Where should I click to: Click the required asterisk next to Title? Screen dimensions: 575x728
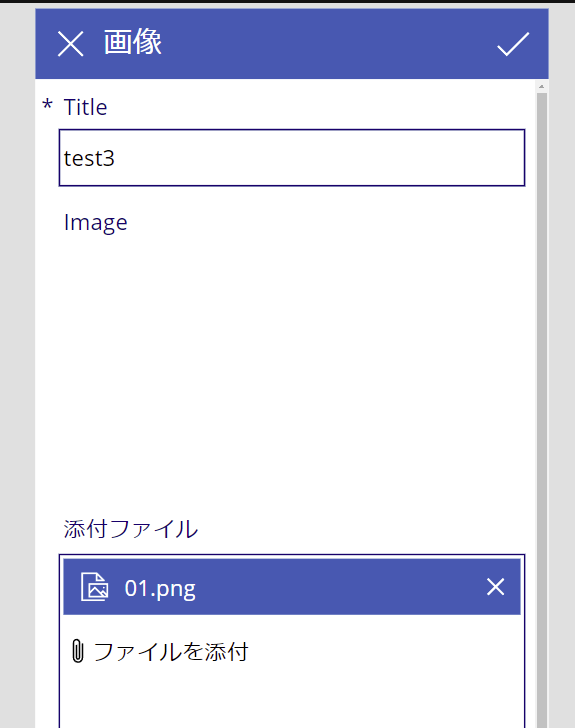pos(47,104)
